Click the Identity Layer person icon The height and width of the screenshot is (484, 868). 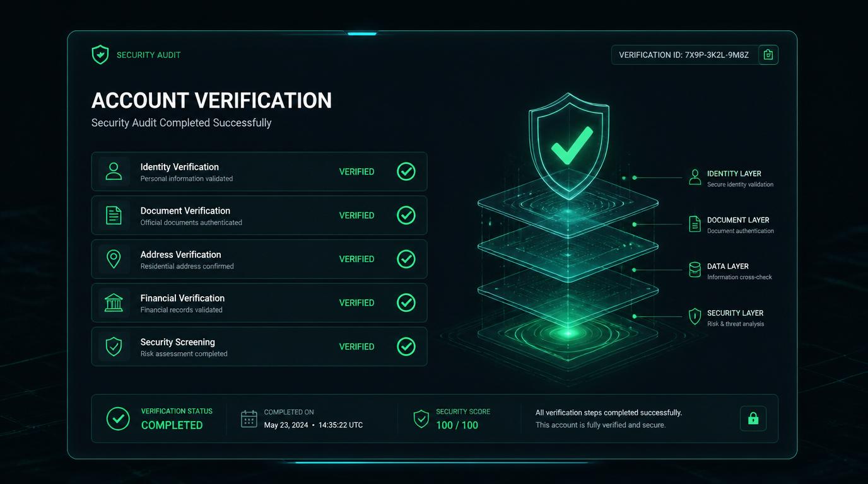(x=695, y=177)
